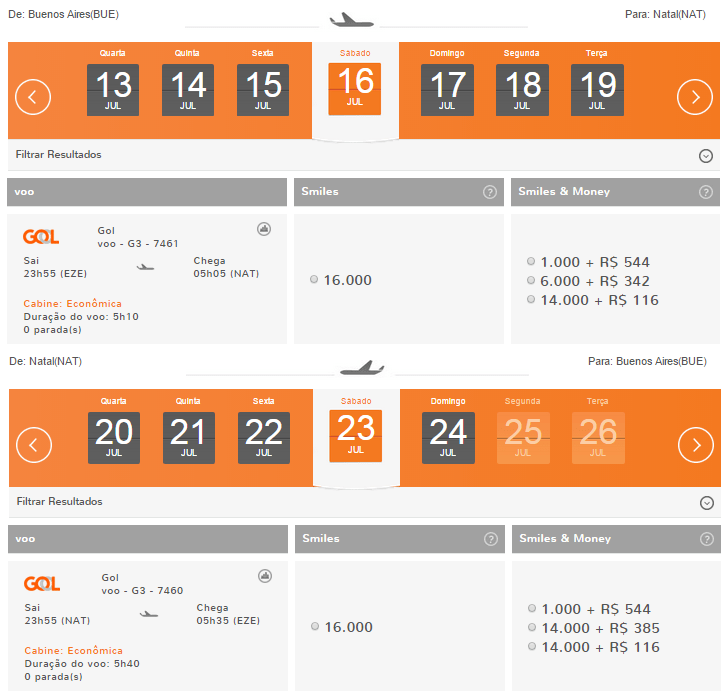The width and height of the screenshot is (726, 694).
Task: Go to previous return dates with left arrow
Action: pos(34,445)
